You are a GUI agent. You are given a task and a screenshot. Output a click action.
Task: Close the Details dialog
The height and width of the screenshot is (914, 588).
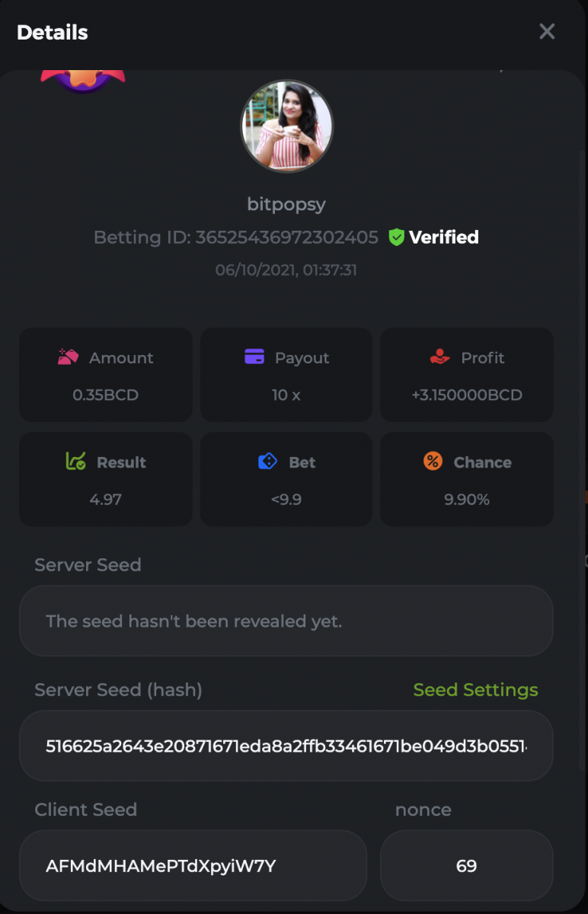[x=547, y=31]
